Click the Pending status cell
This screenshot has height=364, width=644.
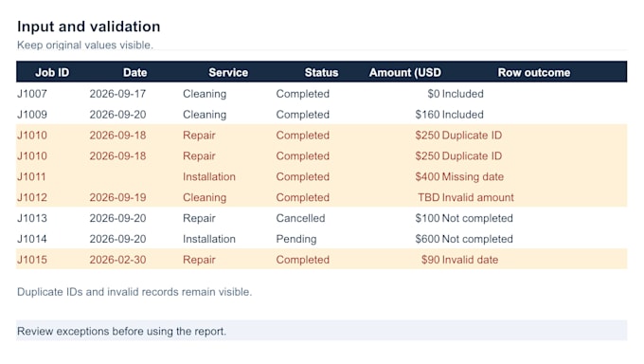296,239
